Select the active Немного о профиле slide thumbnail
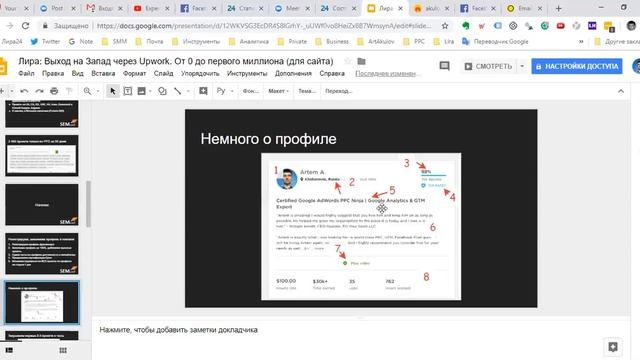 coord(42,302)
